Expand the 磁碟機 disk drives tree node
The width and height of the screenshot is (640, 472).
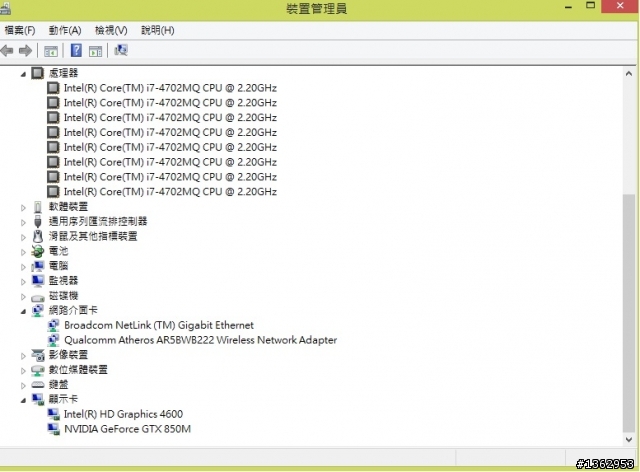pos(23,297)
